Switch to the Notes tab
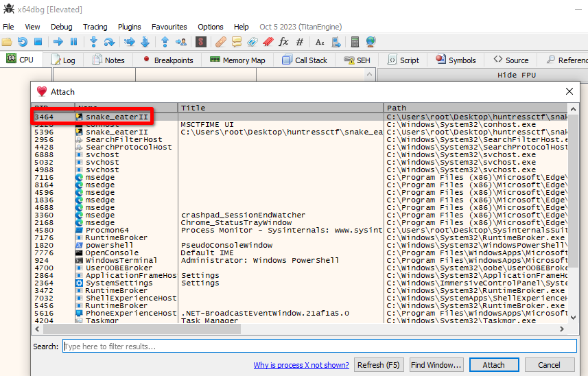The image size is (588, 376). [x=108, y=60]
